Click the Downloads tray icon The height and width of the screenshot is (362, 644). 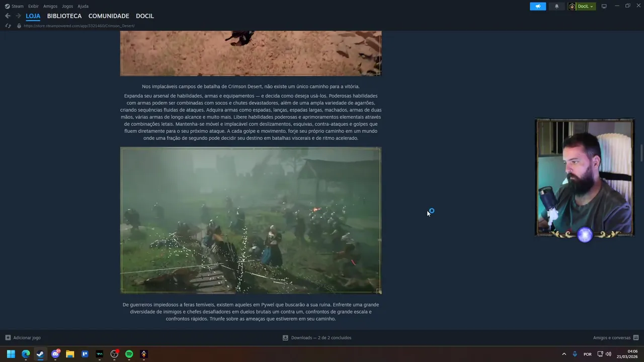(x=285, y=338)
